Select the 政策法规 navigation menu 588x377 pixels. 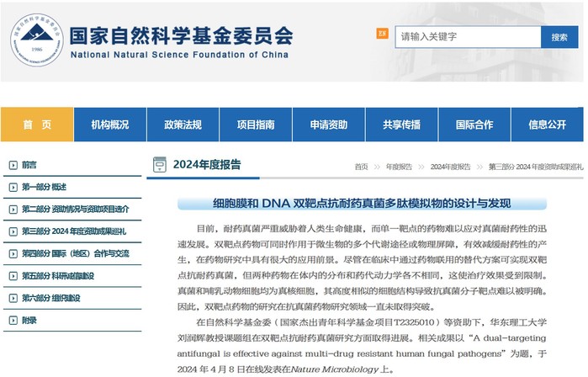click(183, 125)
